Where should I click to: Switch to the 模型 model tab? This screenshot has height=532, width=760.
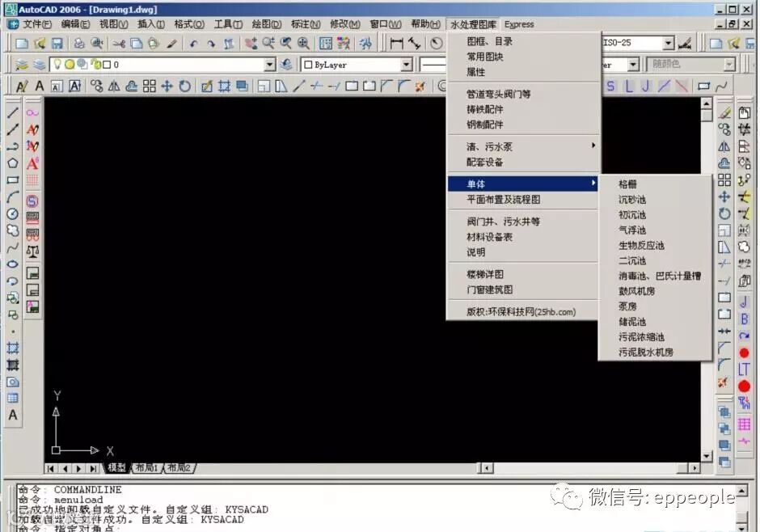[x=116, y=467]
